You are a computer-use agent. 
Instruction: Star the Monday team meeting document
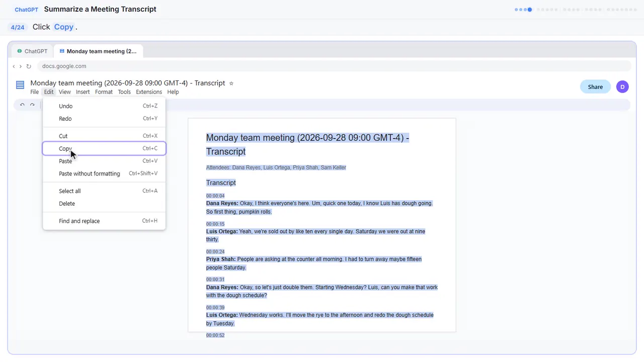(231, 83)
